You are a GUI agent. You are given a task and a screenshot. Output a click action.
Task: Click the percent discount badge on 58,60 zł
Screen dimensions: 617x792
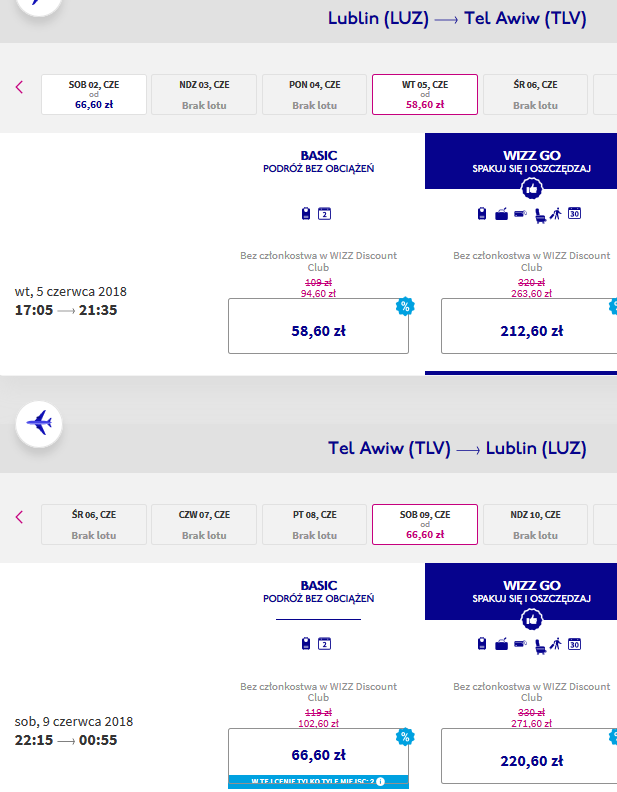pyautogui.click(x=405, y=306)
